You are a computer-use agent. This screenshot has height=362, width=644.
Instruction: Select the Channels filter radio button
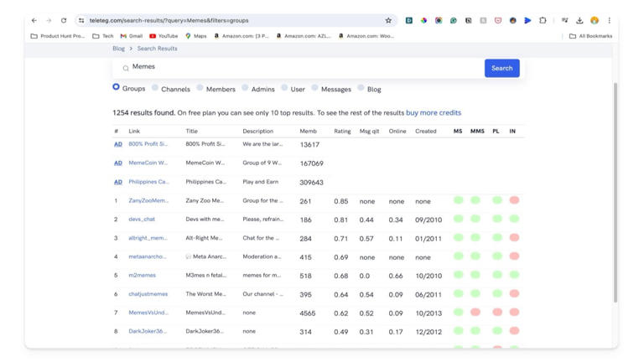[155, 87]
